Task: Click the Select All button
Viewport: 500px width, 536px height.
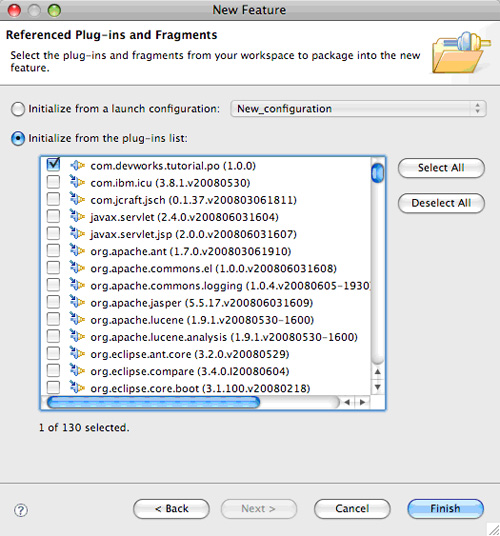Action: (441, 168)
